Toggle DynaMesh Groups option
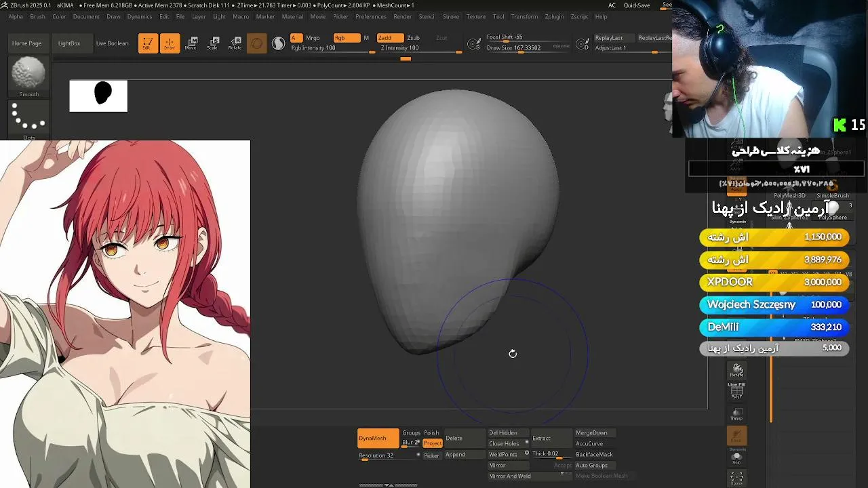The image size is (868, 488). [411, 433]
